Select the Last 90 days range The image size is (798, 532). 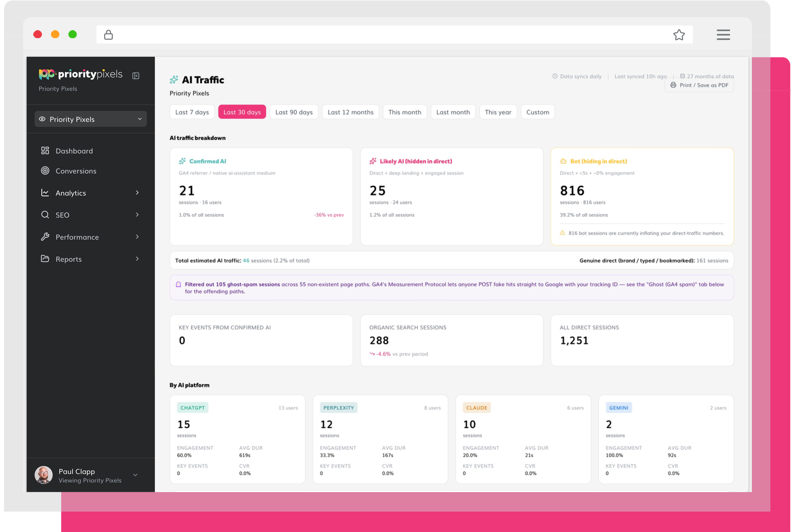pos(294,112)
